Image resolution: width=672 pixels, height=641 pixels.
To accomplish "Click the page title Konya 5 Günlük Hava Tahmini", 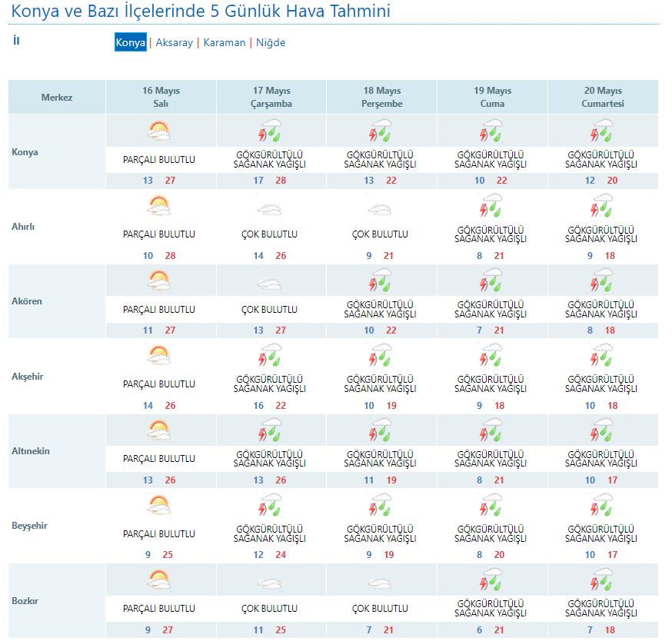I will coord(200,12).
